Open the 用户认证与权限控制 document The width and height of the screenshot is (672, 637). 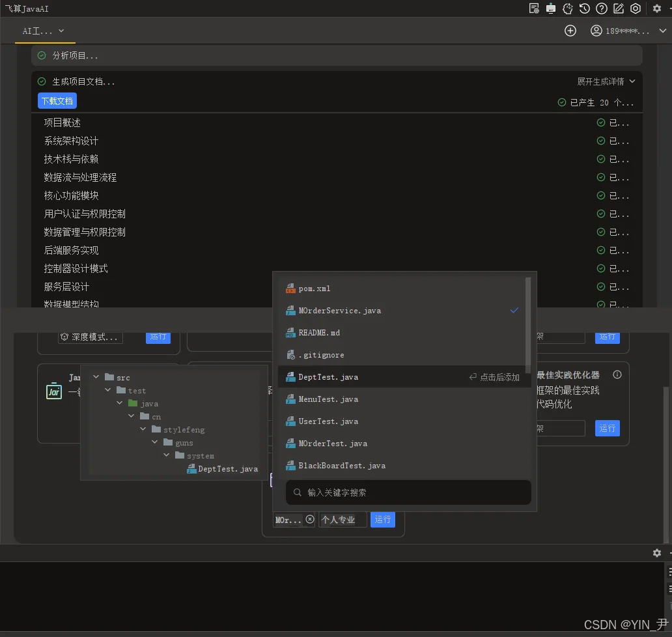[85, 214]
